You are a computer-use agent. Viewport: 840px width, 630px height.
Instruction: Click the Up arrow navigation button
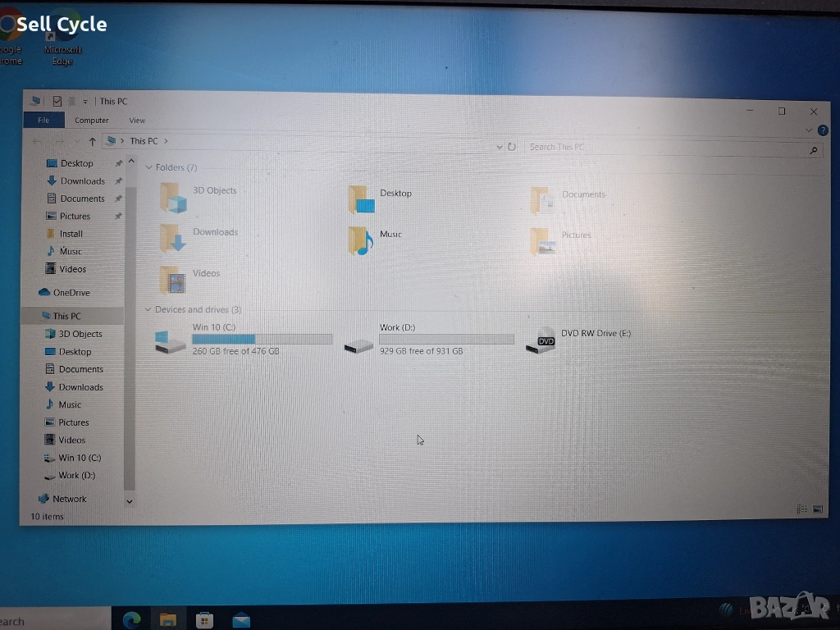tap(92, 141)
